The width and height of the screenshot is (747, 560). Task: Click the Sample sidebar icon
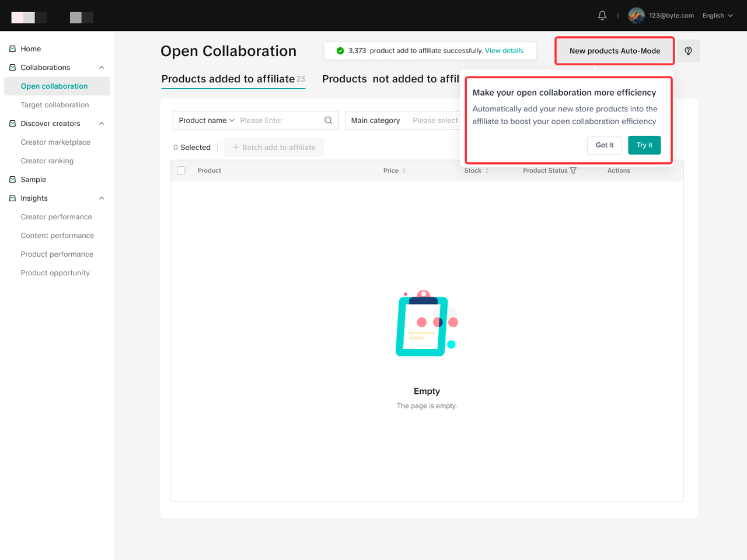coord(12,180)
